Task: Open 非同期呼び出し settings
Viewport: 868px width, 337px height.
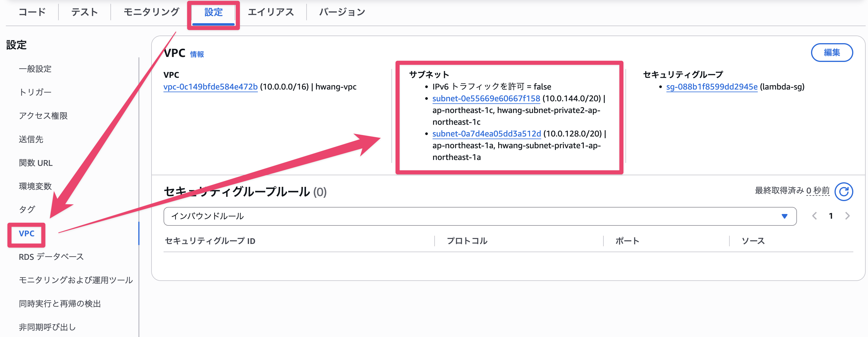Action: click(47, 327)
